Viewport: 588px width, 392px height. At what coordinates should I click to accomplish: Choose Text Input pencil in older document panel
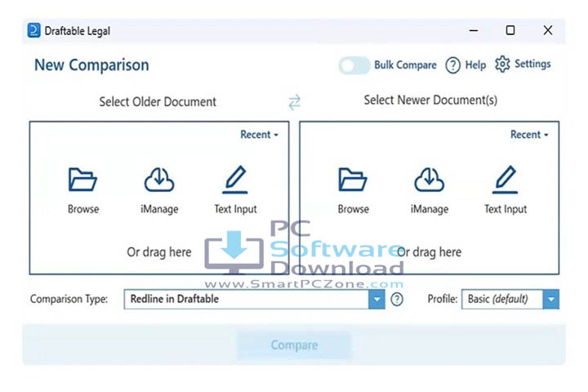coord(235,180)
